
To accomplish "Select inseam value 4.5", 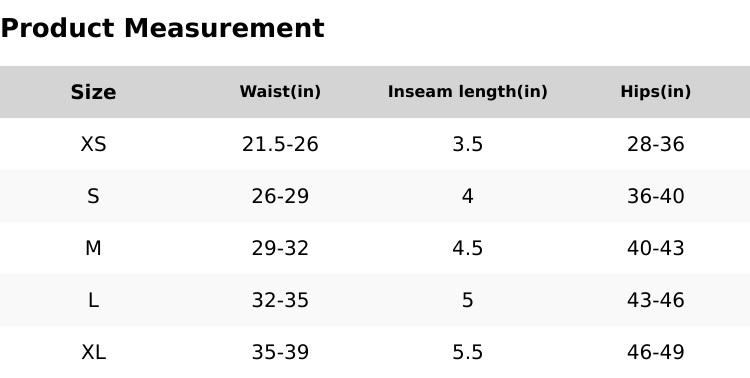I will click(x=467, y=248).
